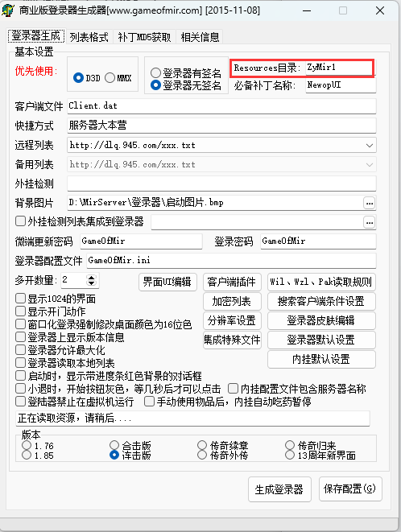This screenshot has height=532, width=401.
Task: Click the 加密列表 button
Action: [232, 301]
